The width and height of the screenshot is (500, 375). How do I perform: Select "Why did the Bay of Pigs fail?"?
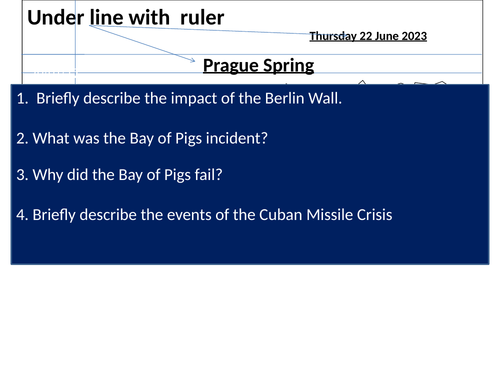tap(119, 175)
